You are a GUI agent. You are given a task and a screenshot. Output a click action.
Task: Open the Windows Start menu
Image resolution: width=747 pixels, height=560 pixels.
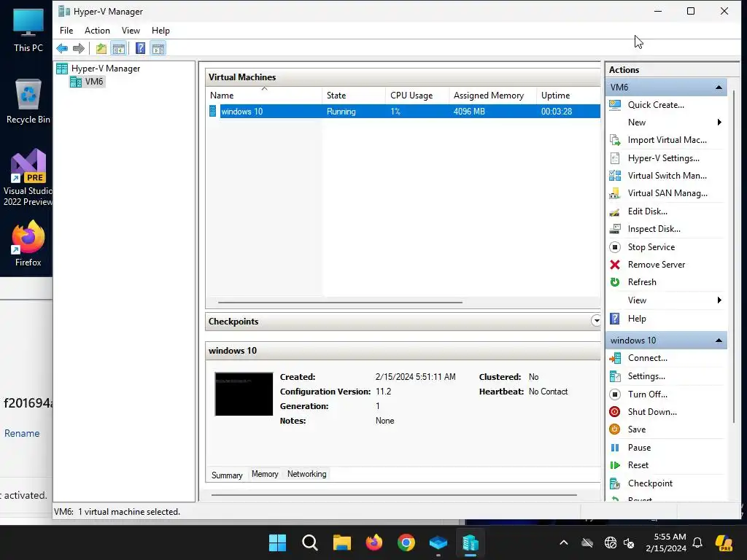coord(277,542)
